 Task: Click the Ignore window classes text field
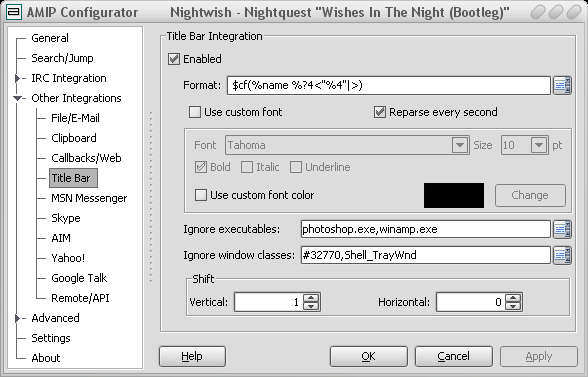426,255
